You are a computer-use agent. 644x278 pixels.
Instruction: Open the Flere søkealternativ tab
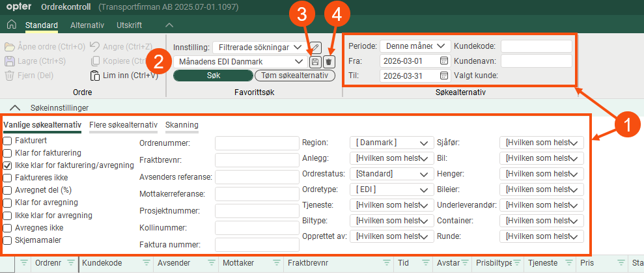[123, 125]
